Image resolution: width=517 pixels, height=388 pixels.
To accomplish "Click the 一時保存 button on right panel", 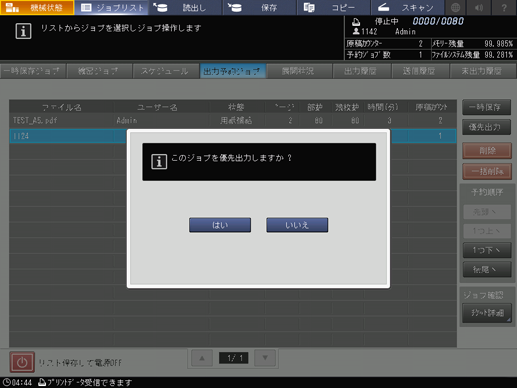I will pyautogui.click(x=486, y=107).
